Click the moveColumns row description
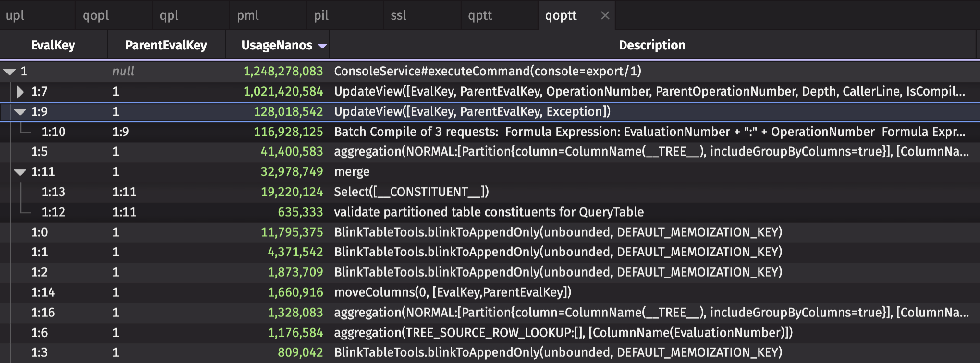 (453, 292)
